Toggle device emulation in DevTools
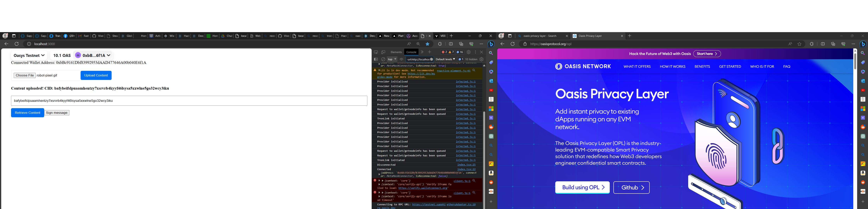 (x=383, y=52)
